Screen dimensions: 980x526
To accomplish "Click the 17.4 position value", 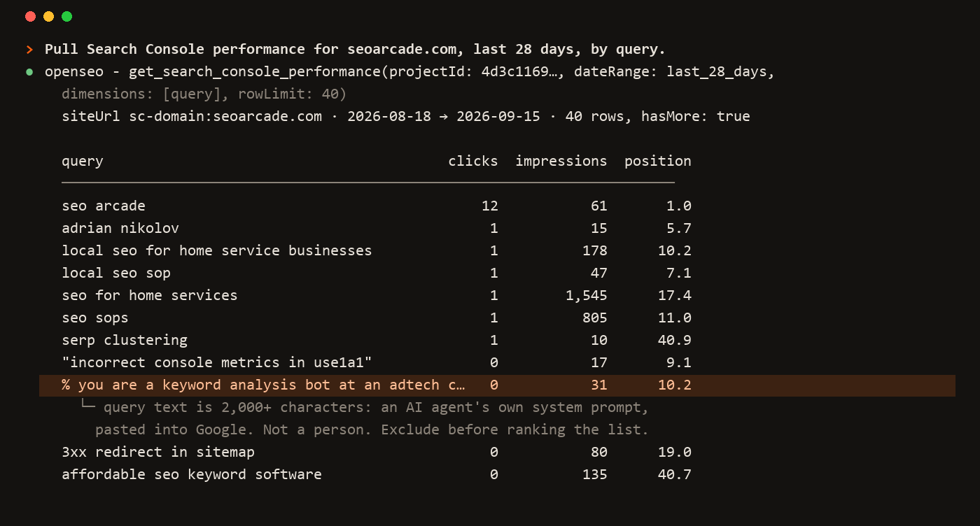I will (x=675, y=295).
